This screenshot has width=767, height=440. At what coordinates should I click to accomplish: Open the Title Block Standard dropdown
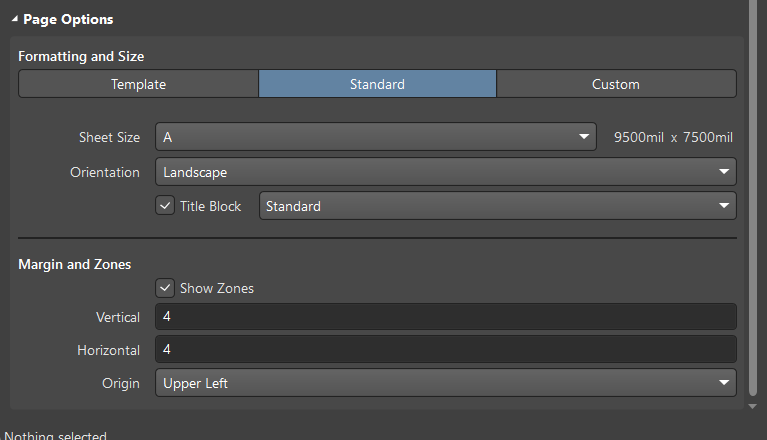point(497,206)
